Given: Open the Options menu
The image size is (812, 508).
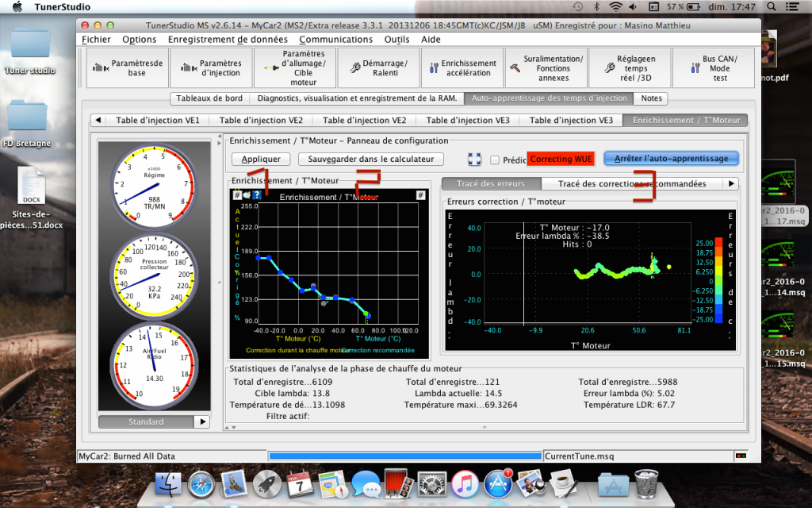Looking at the screenshot, I should 140,40.
